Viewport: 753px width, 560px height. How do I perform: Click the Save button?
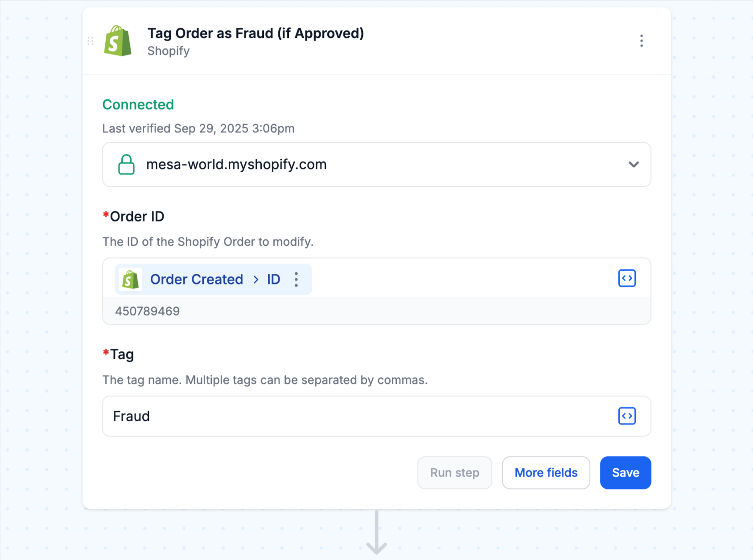coord(625,473)
